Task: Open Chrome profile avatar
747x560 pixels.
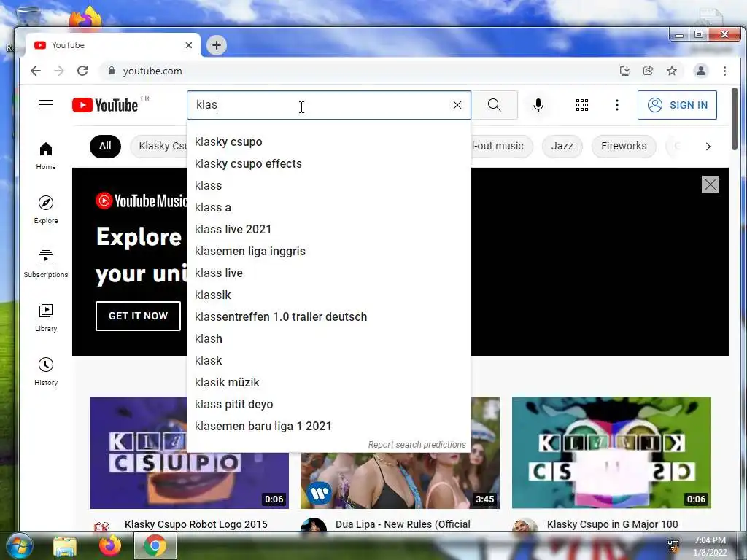Action: (701, 71)
